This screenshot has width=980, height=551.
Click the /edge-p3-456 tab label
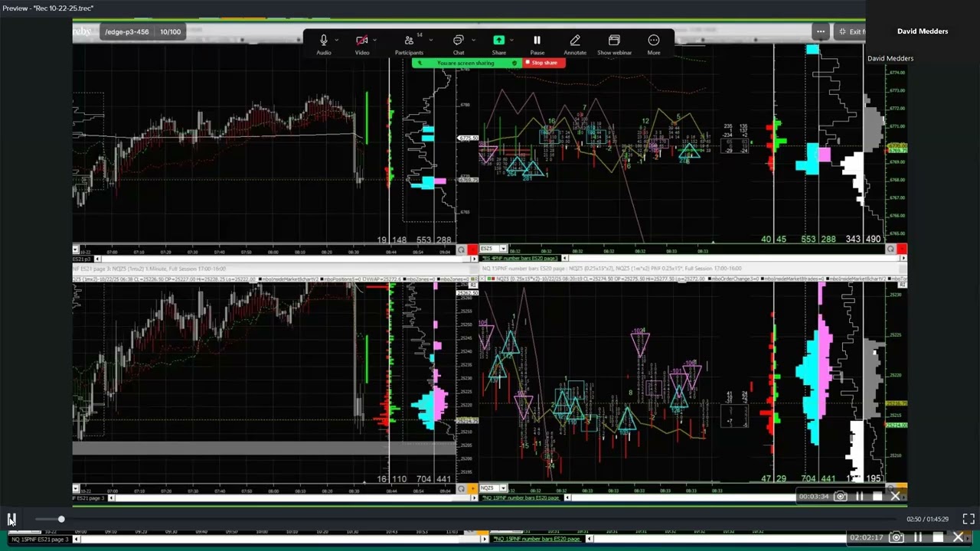[127, 32]
